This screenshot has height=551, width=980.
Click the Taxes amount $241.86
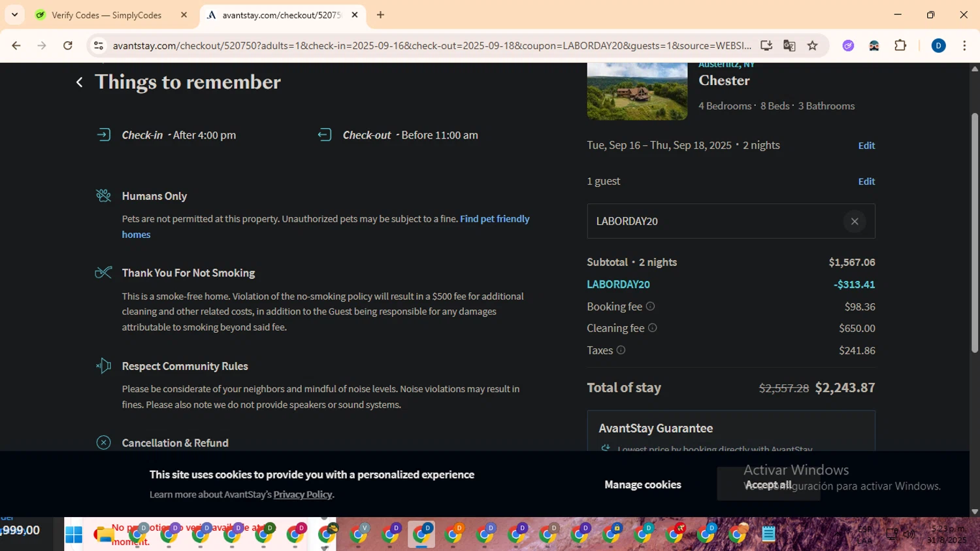(x=857, y=350)
